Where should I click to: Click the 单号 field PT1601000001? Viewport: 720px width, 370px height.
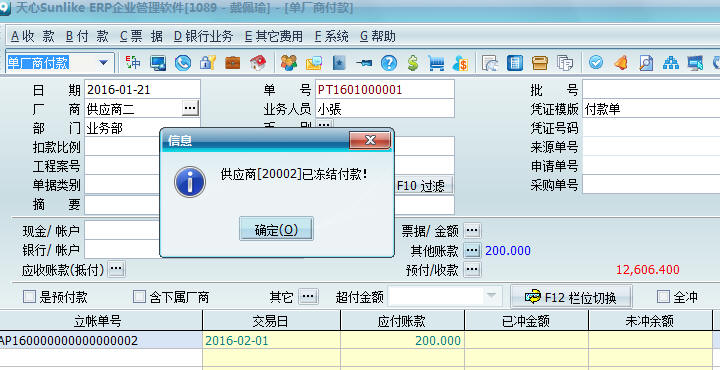click(x=385, y=90)
